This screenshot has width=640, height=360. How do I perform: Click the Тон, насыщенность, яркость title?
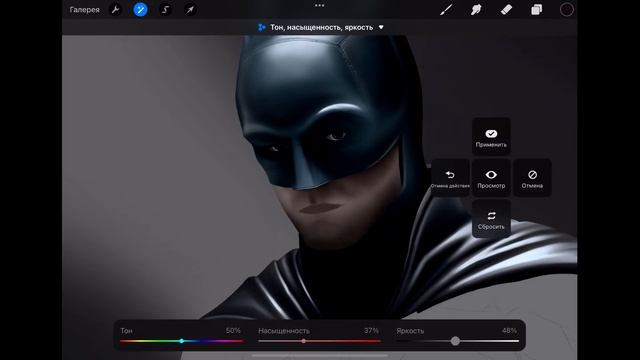[x=322, y=27]
